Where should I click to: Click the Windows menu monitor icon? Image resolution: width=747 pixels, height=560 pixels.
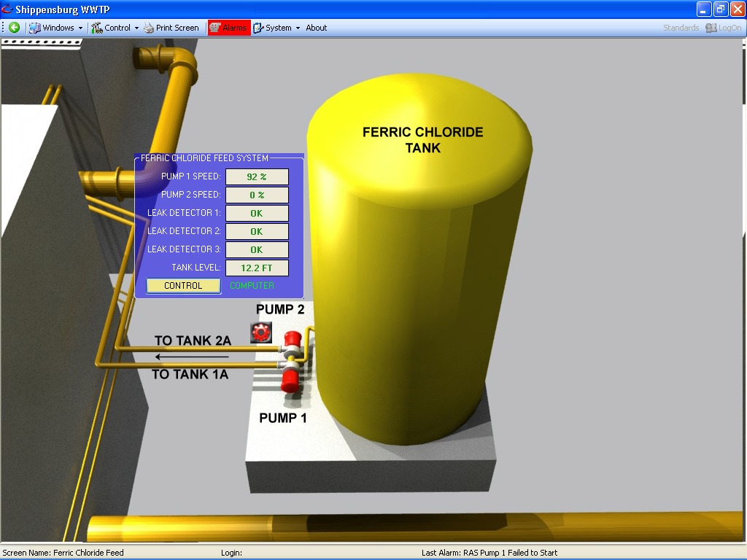[34, 28]
